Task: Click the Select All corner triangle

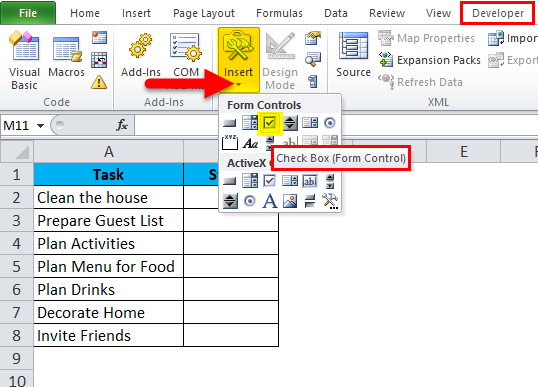Action: pos(17,151)
